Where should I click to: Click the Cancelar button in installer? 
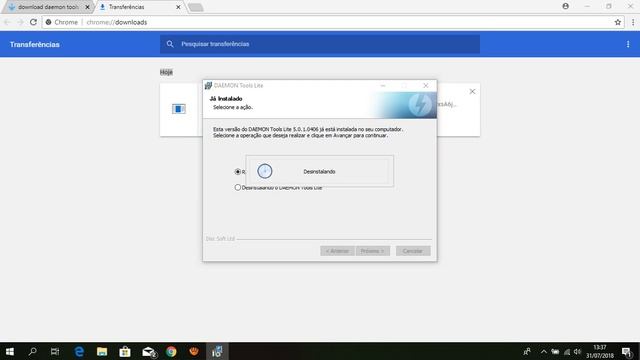[413, 251]
